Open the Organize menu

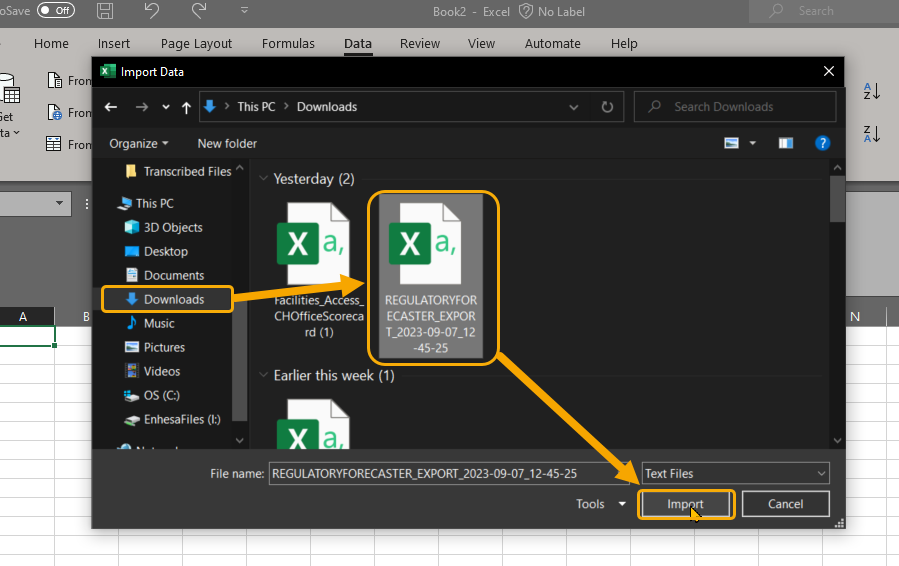click(x=139, y=143)
